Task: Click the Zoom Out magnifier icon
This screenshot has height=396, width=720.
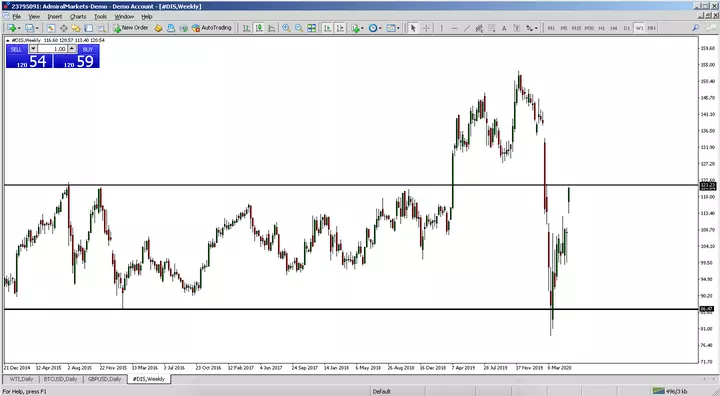Action: point(299,28)
